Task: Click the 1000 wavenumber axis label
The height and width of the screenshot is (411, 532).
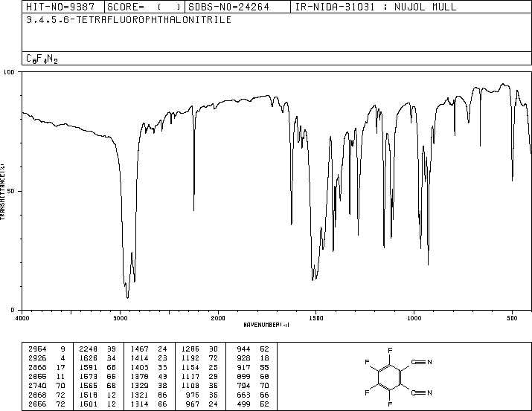Action: click(414, 318)
